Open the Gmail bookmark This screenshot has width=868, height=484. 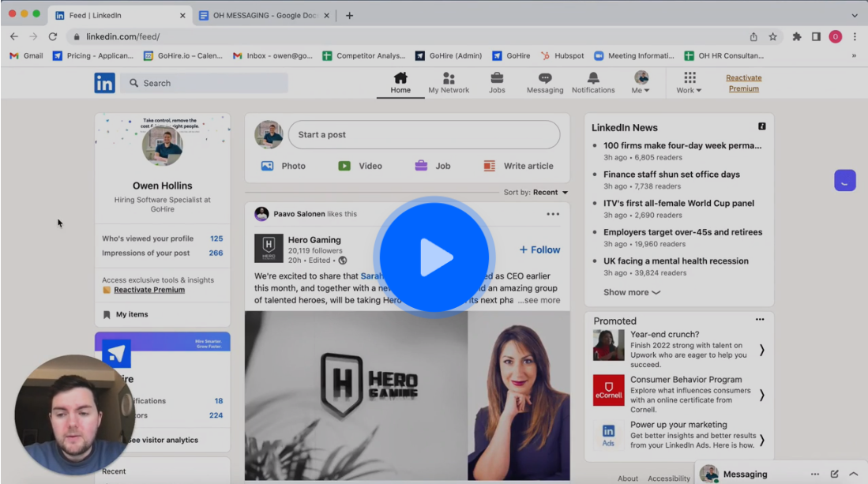(26, 56)
